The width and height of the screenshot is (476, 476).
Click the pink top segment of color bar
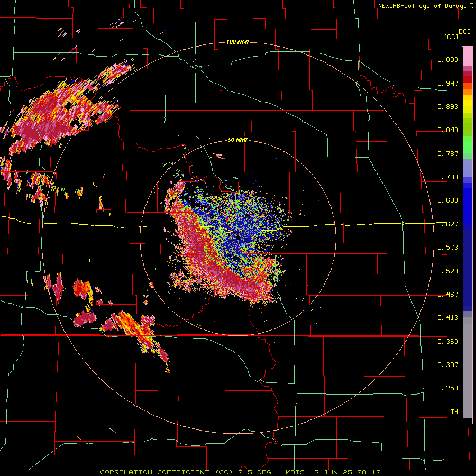[x=467, y=57]
